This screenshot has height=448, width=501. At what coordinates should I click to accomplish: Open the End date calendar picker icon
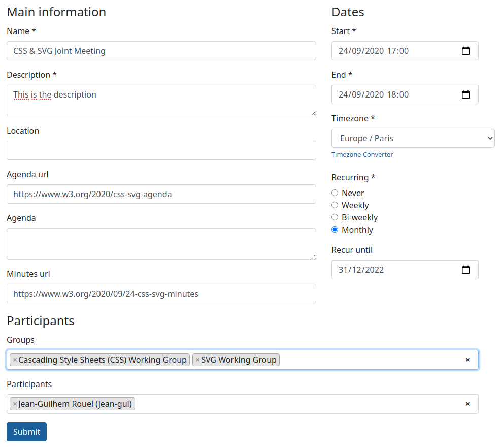(x=465, y=94)
